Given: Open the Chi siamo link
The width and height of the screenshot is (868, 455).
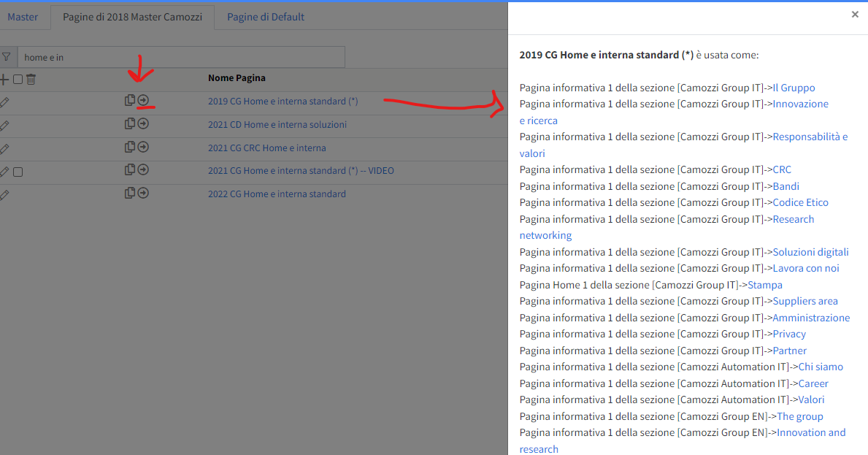Looking at the screenshot, I should (821, 367).
